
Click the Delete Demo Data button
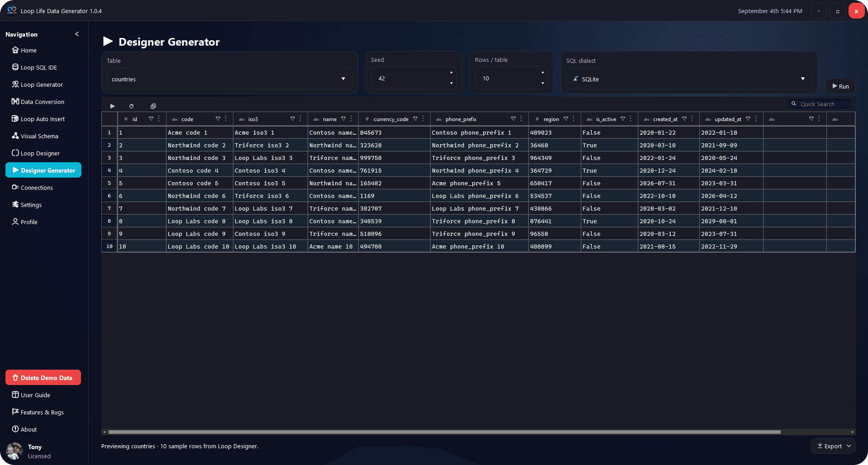(43, 378)
